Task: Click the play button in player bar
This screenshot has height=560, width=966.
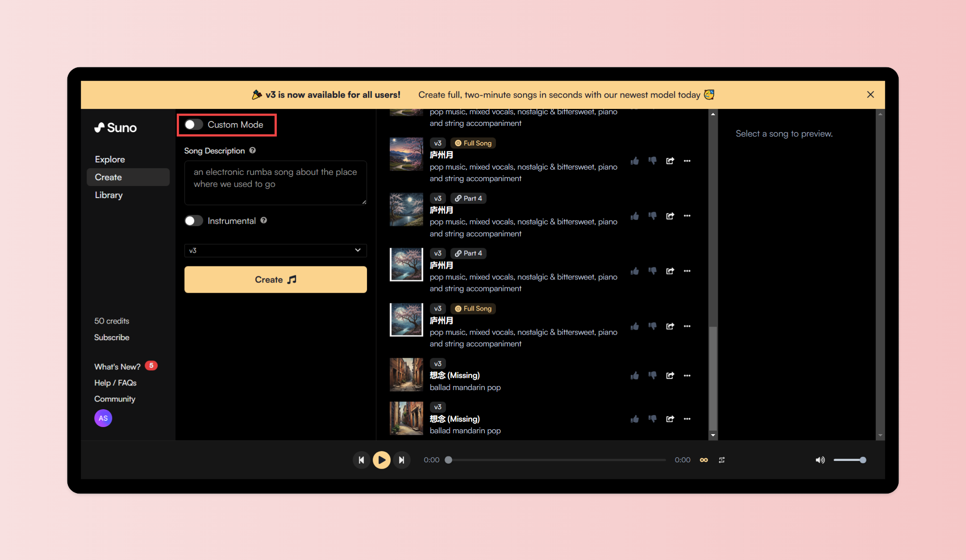Action: pyautogui.click(x=381, y=460)
